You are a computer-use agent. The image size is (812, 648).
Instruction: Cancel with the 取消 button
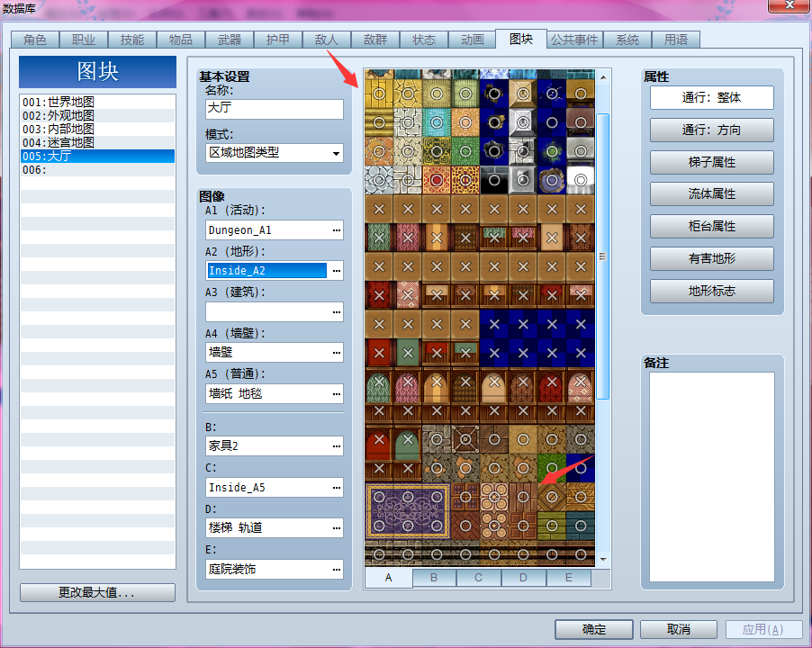[679, 629]
